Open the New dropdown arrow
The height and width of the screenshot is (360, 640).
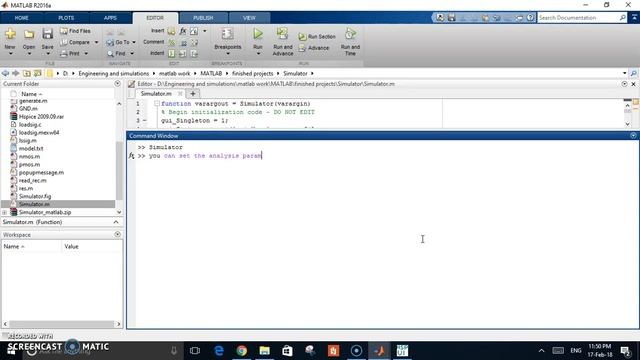tap(10, 54)
